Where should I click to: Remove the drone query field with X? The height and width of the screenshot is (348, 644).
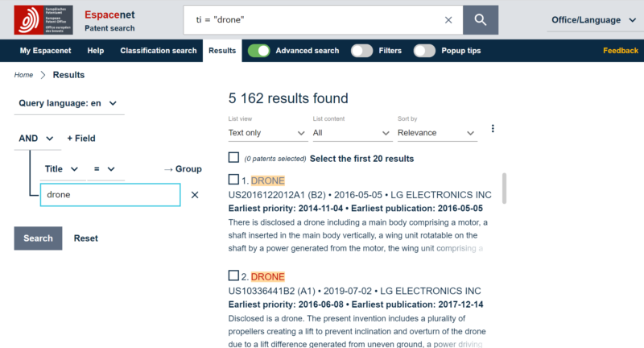click(195, 195)
